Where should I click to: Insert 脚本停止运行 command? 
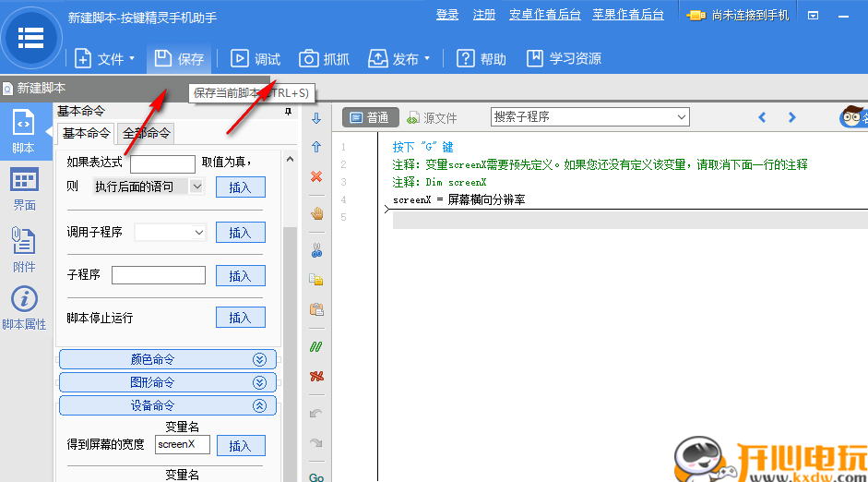(240, 318)
